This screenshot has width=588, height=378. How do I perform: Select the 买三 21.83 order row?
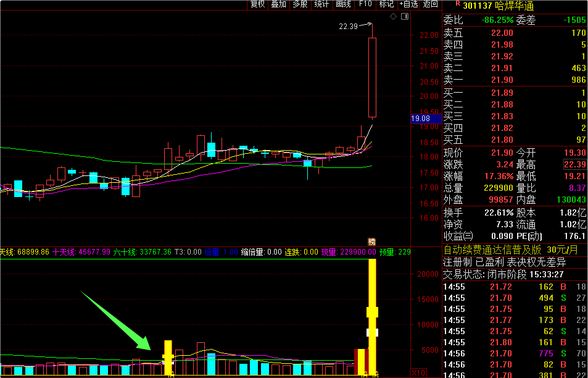(515, 116)
